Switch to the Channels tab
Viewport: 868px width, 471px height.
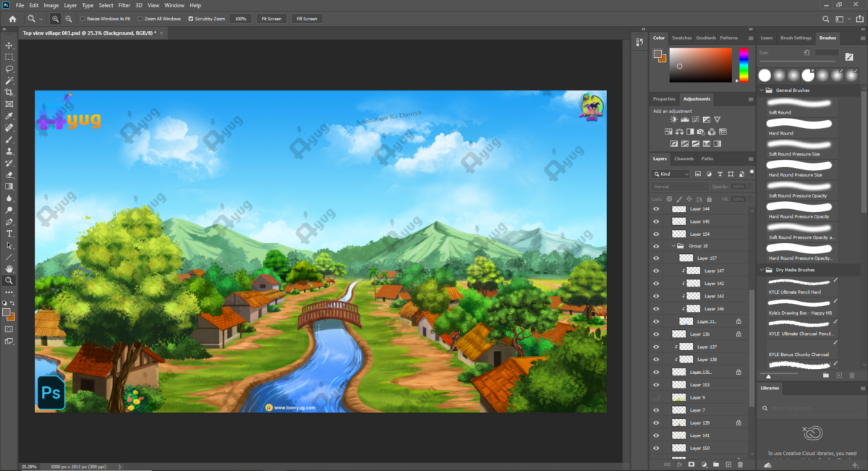tap(684, 158)
